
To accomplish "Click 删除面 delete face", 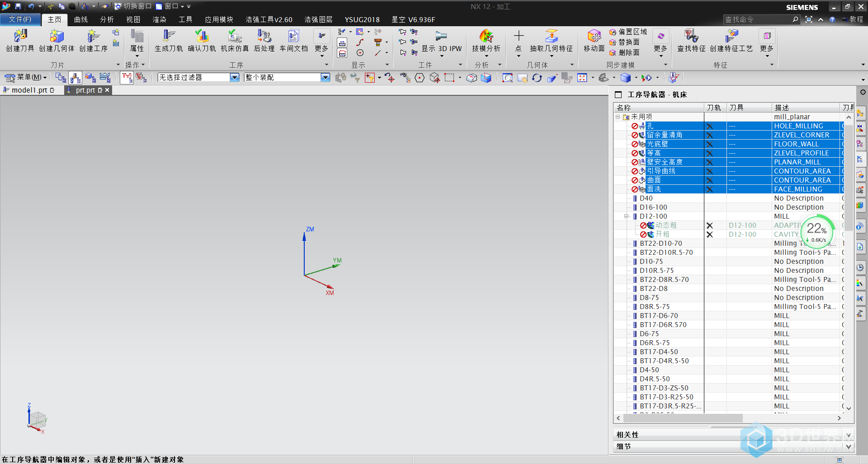I will coord(624,53).
